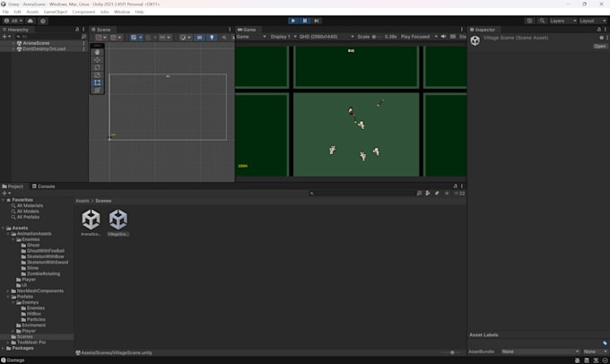The image size is (610, 364).
Task: Open Game view more options menu
Action: tap(462, 30)
